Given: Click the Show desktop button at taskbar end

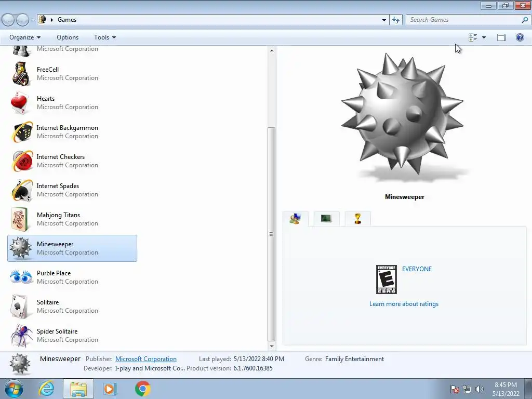Looking at the screenshot, I should pyautogui.click(x=528, y=389).
